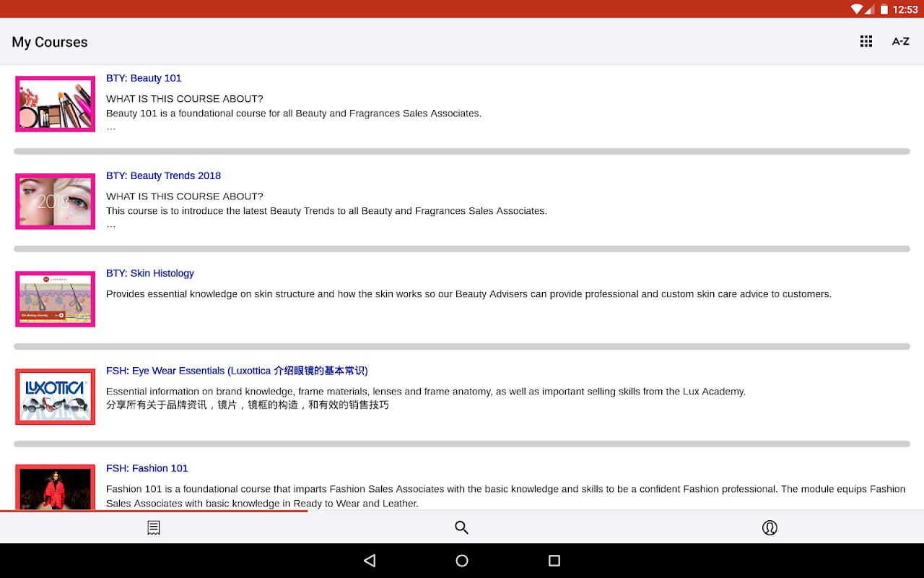This screenshot has width=924, height=578.
Task: Select the Skin Histology diagram thumbnail
Action: tap(56, 299)
